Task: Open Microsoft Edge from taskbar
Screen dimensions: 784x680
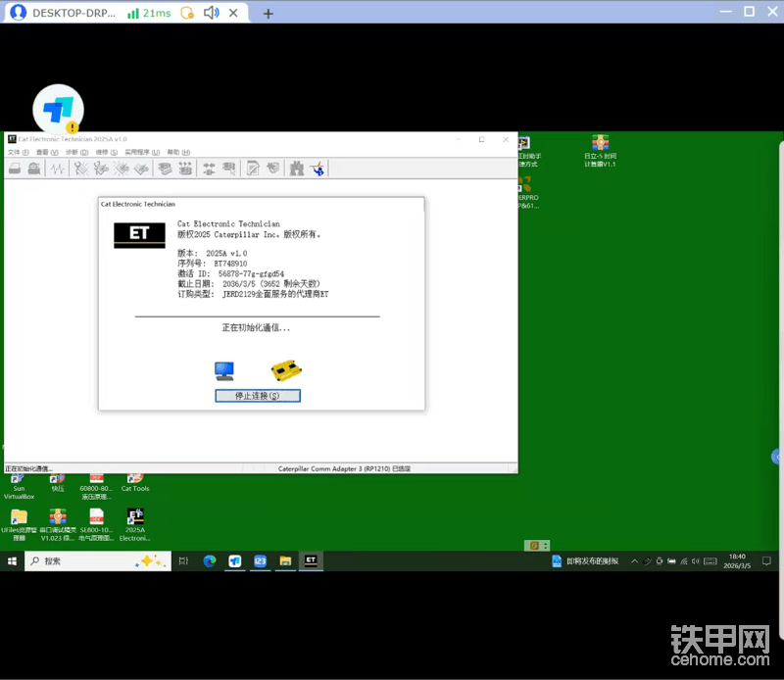Action: tap(210, 561)
